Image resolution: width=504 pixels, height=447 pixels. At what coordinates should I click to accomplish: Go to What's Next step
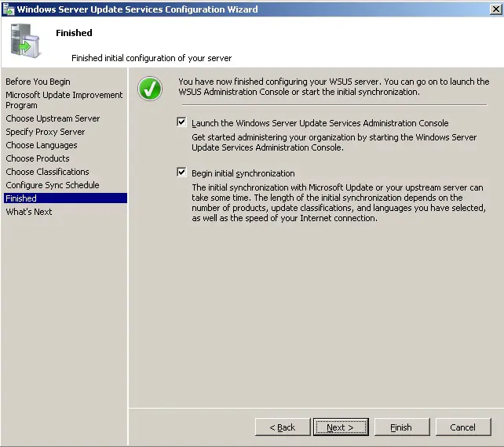click(x=29, y=212)
